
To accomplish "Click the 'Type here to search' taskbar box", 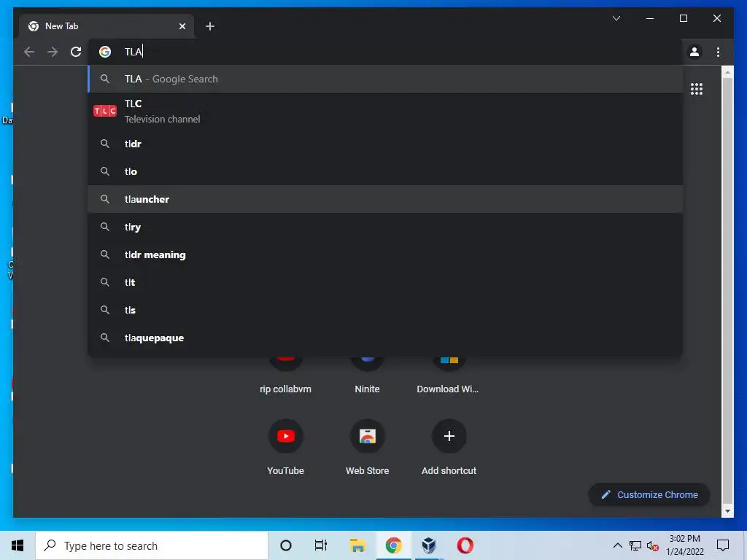I will [x=152, y=545].
